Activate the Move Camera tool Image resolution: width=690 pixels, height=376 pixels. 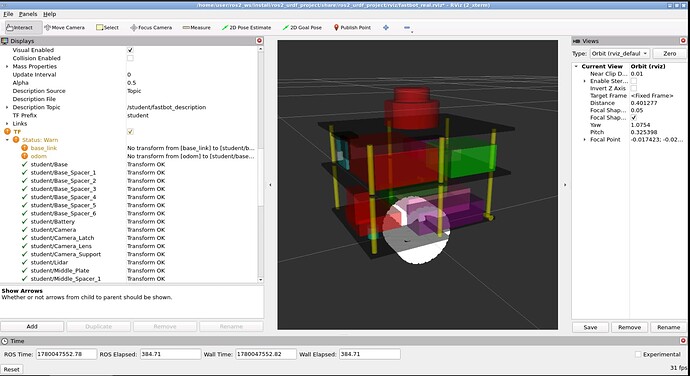coord(65,27)
